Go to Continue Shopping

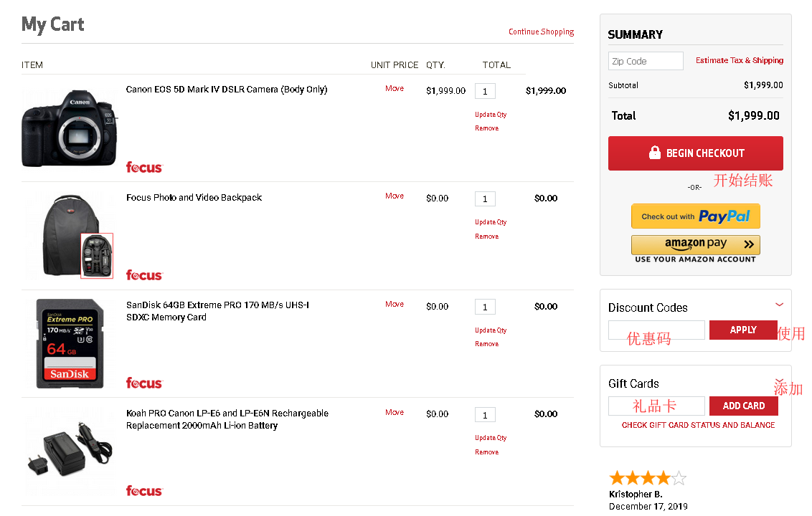click(x=541, y=32)
